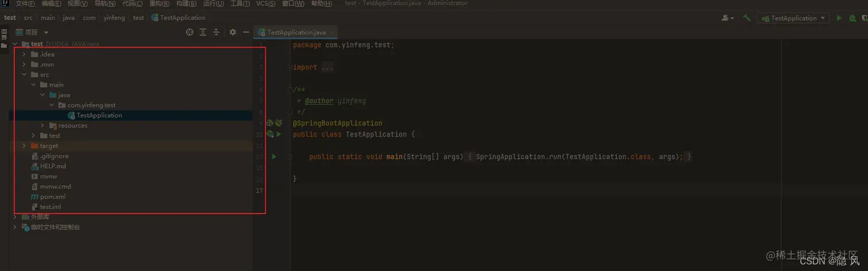
Task: Collapse the main folder
Action: tap(33, 85)
